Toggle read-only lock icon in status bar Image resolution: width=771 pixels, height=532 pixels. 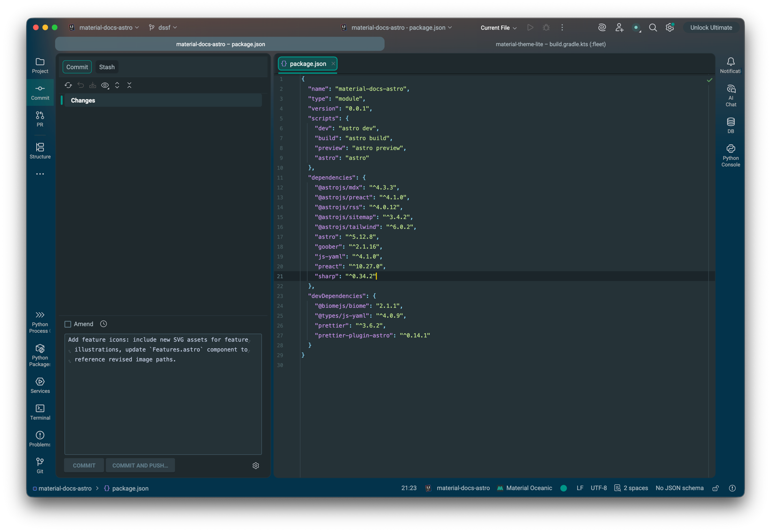tap(716, 488)
